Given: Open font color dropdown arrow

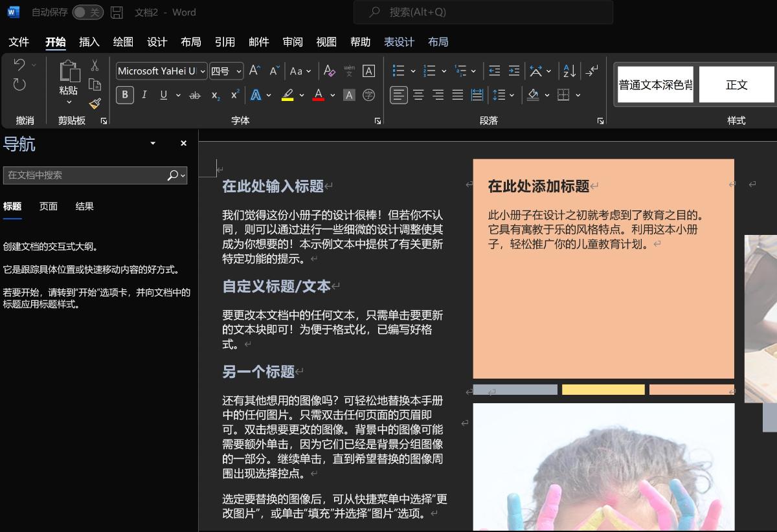Looking at the screenshot, I should tap(332, 95).
